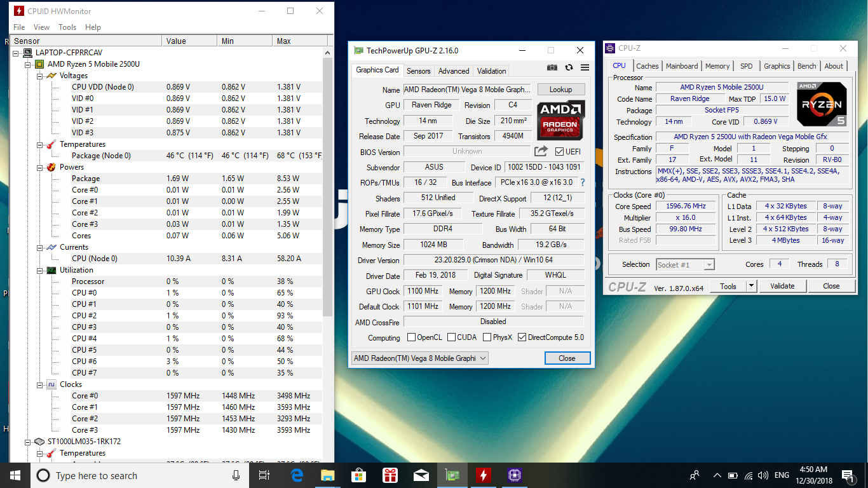Click the thermometer icon next to CPU Temperatures

click(51, 144)
